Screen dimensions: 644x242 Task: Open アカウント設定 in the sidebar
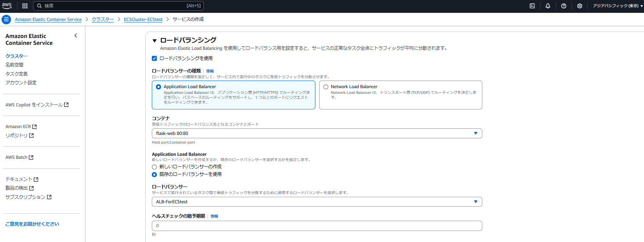pos(21,83)
